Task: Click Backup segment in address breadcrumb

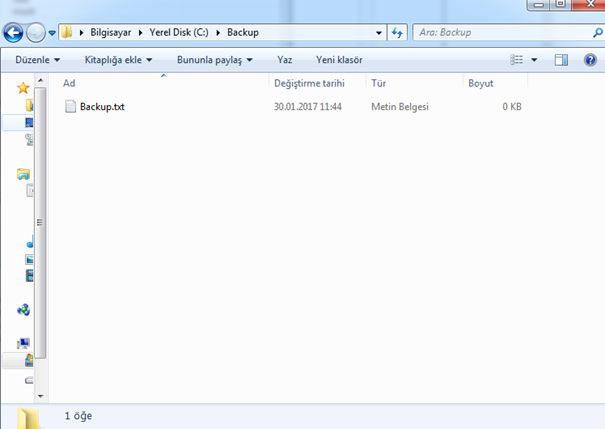Action: 243,32
